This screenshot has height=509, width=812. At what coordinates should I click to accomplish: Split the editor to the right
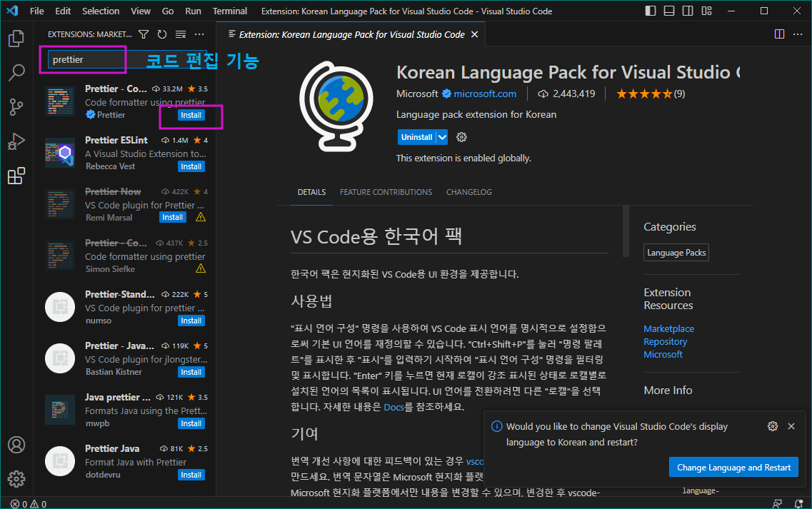point(779,34)
